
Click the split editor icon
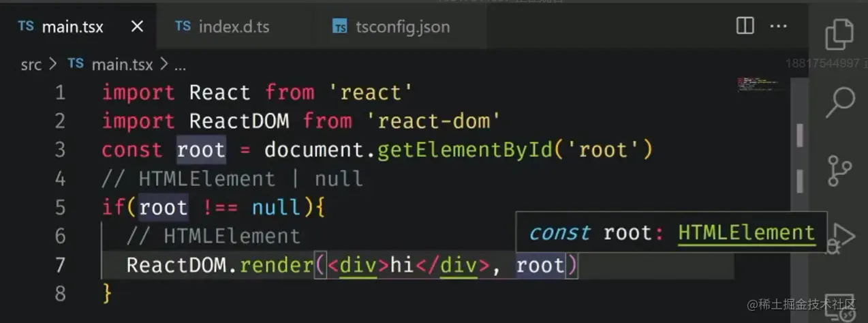point(745,26)
